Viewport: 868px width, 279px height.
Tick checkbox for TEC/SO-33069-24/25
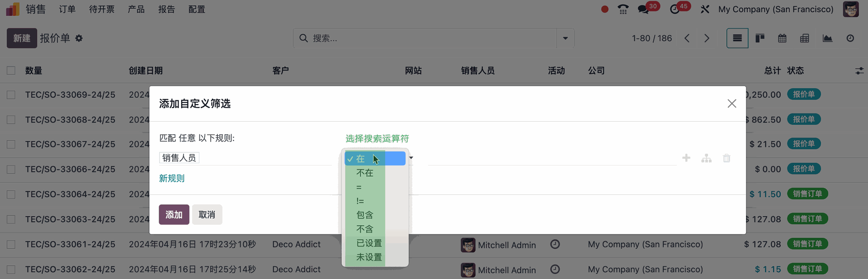pyautogui.click(x=11, y=95)
